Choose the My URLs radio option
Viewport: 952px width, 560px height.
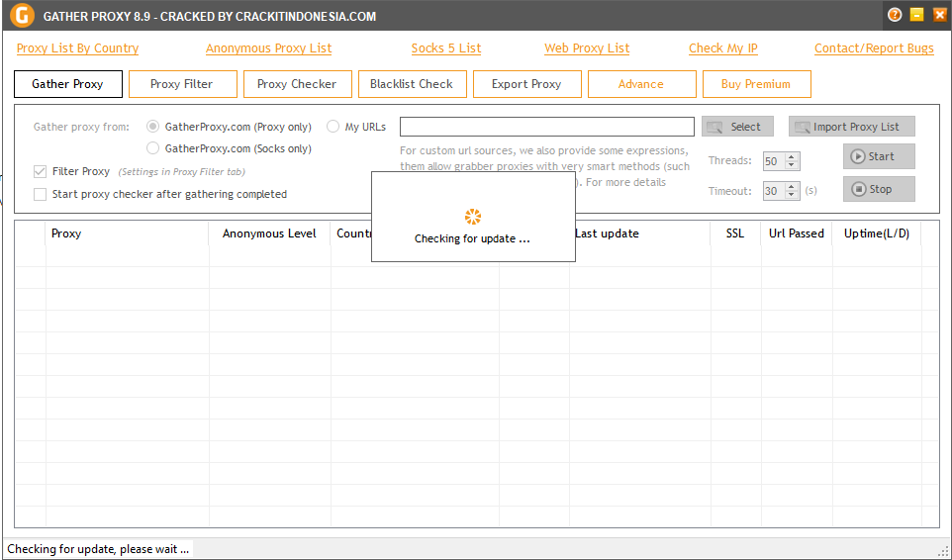[x=333, y=127]
